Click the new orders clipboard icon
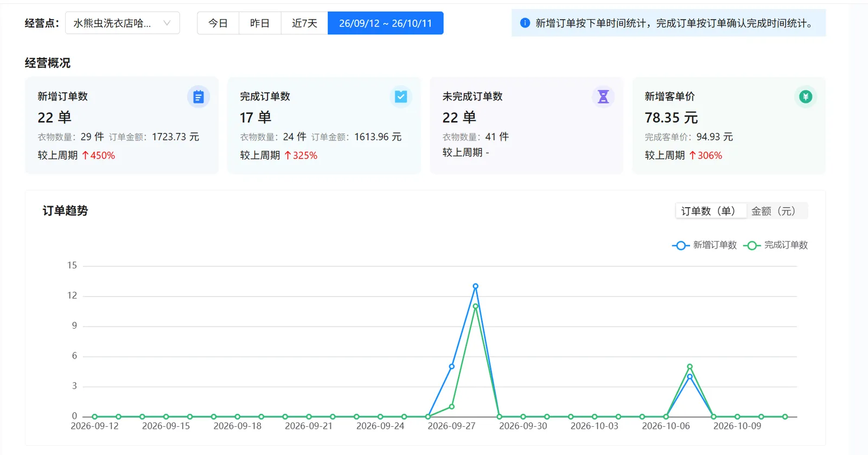 click(198, 97)
